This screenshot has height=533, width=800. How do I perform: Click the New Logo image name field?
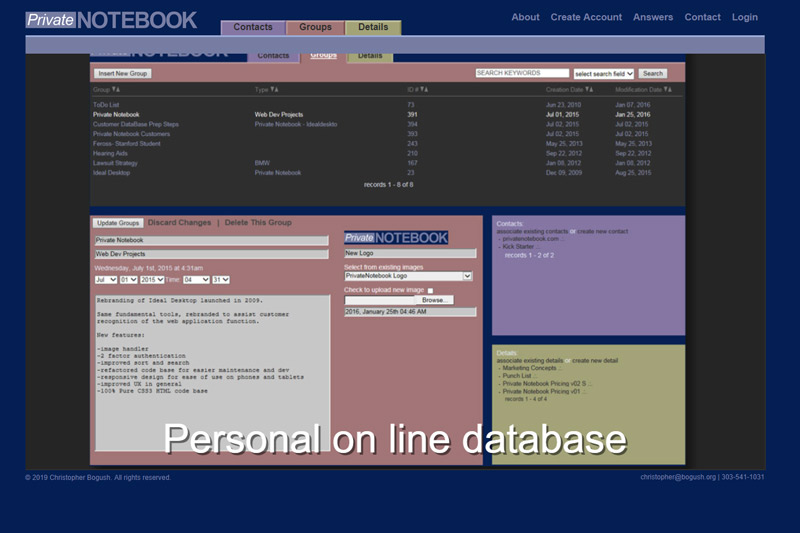410,253
